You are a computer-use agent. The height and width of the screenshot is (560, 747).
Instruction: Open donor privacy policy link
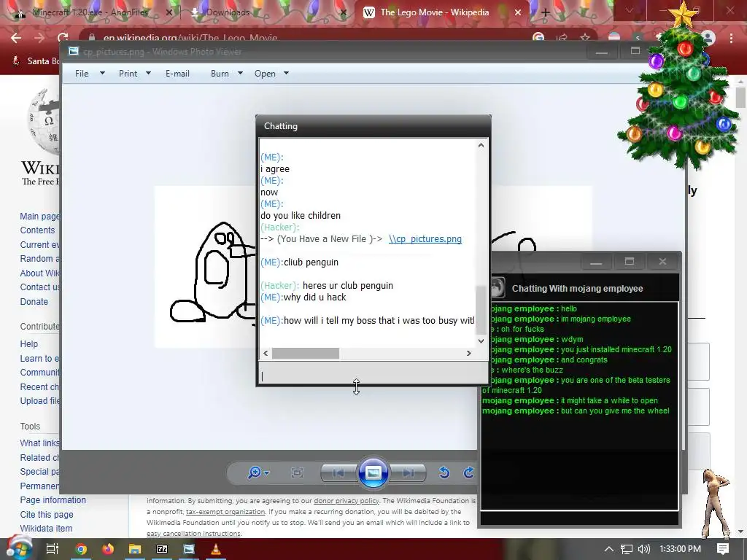coord(347,500)
